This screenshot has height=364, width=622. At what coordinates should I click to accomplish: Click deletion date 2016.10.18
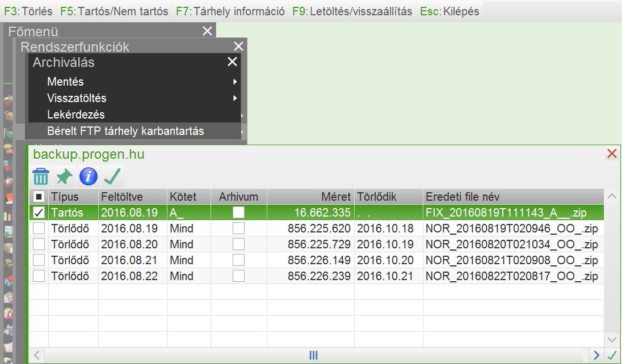tap(385, 228)
